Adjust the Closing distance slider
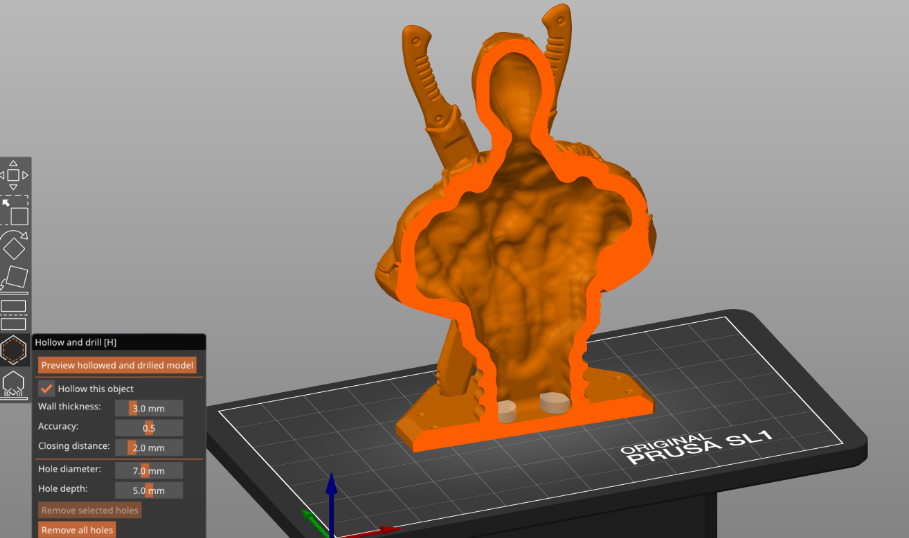Viewport: 909px width, 538px height. 149,448
